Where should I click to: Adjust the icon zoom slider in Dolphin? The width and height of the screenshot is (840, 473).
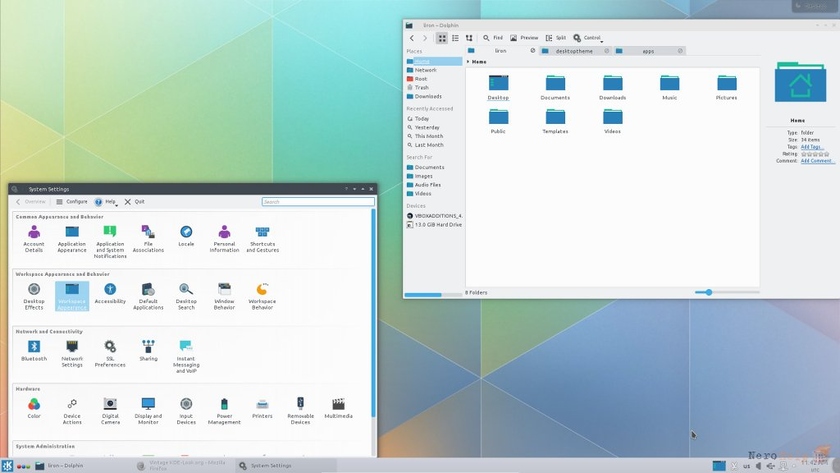click(x=709, y=293)
